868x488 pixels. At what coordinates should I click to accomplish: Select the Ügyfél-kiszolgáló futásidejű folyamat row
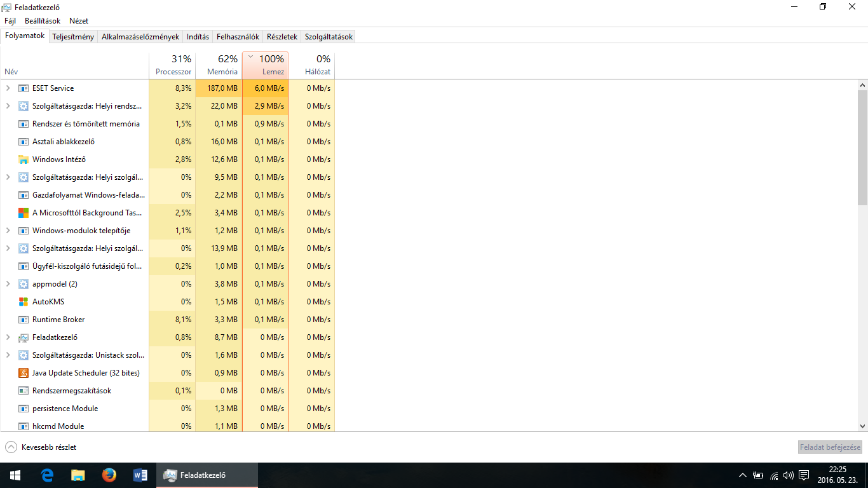[167, 266]
